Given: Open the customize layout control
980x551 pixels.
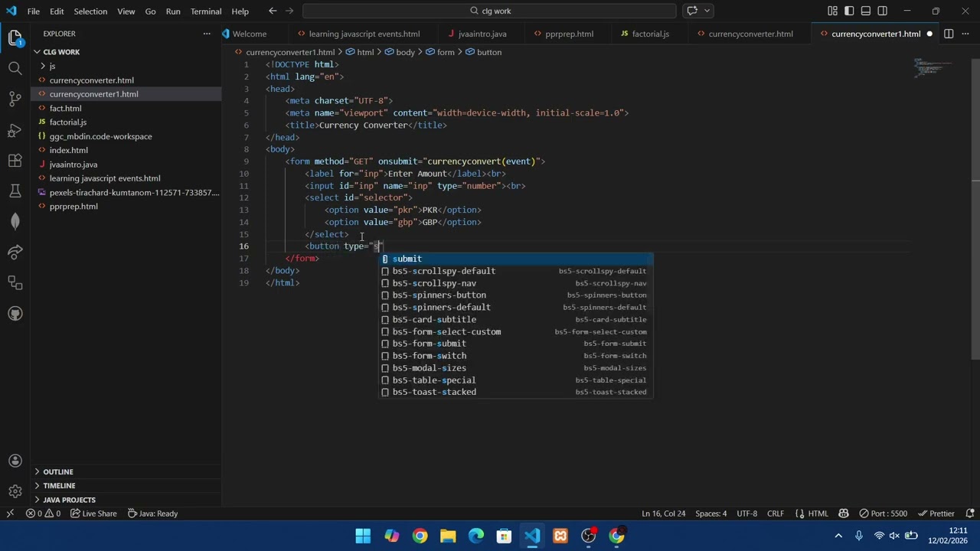Looking at the screenshot, I should click(x=832, y=11).
